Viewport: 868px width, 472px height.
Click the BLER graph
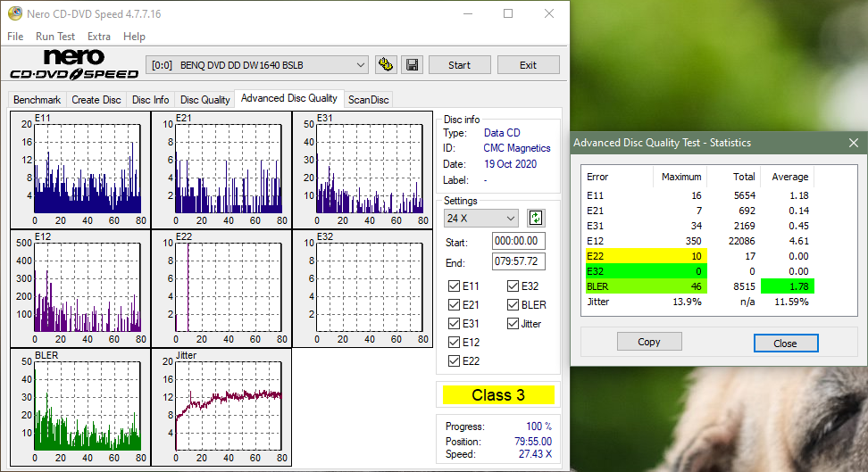click(80, 407)
